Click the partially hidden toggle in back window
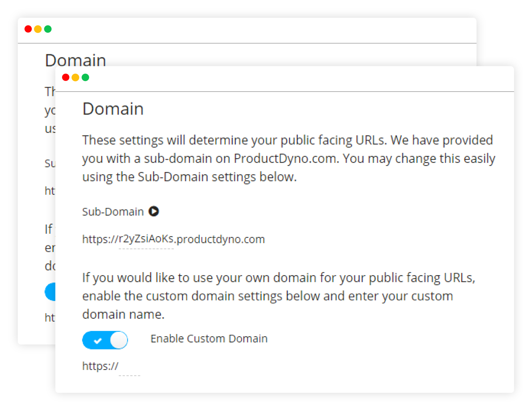Screen dimensions: 532x411 coord(50,292)
